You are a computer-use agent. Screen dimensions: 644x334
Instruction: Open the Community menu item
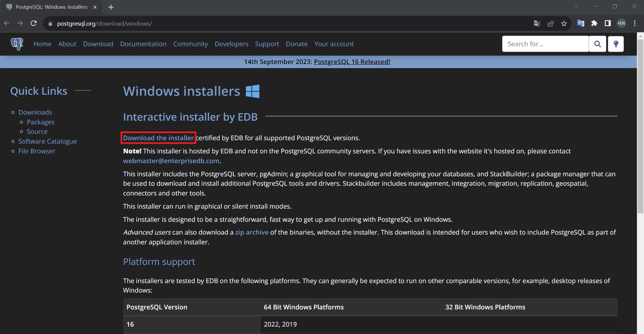coord(190,44)
